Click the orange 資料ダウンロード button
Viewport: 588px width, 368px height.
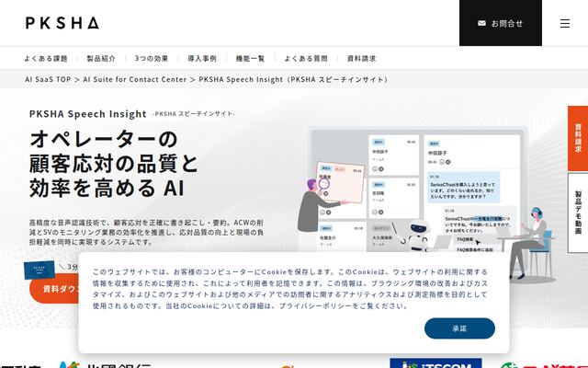click(x=55, y=289)
